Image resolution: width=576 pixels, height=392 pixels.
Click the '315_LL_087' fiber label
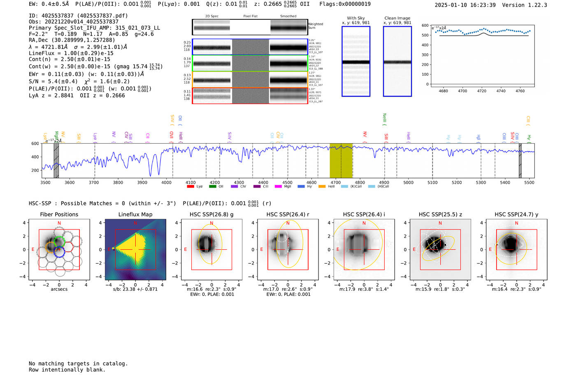316,102
